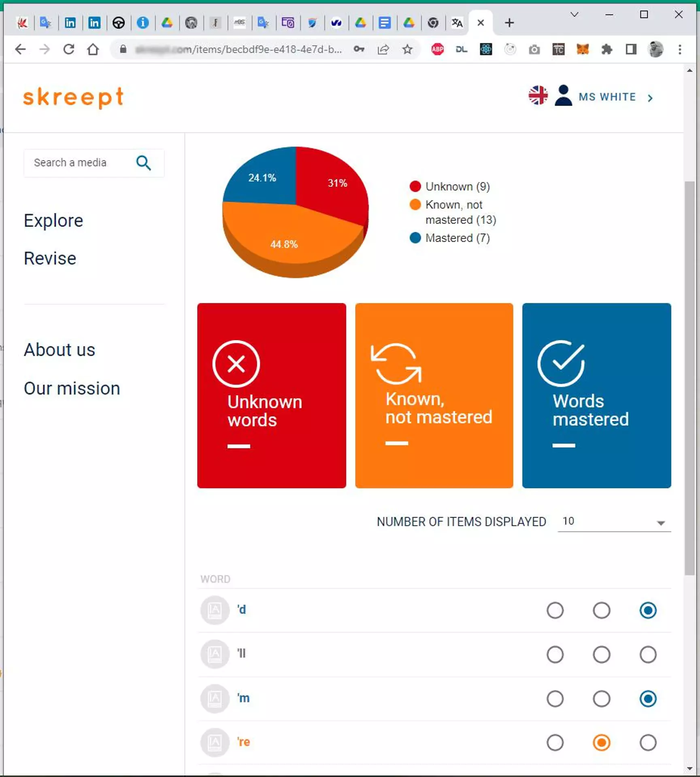
Task: Open the AdBlock Plus extension icon
Action: (437, 49)
